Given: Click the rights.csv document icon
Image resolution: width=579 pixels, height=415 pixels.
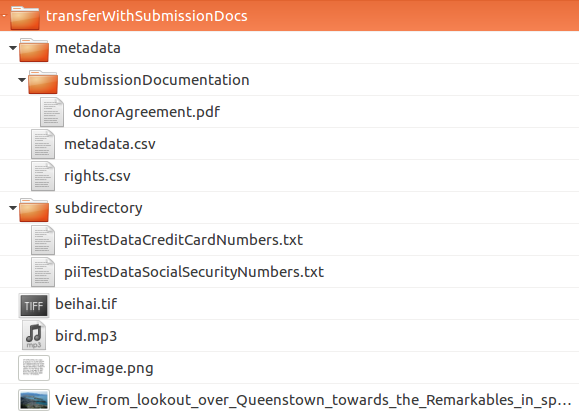Looking at the screenshot, I should tap(43, 176).
